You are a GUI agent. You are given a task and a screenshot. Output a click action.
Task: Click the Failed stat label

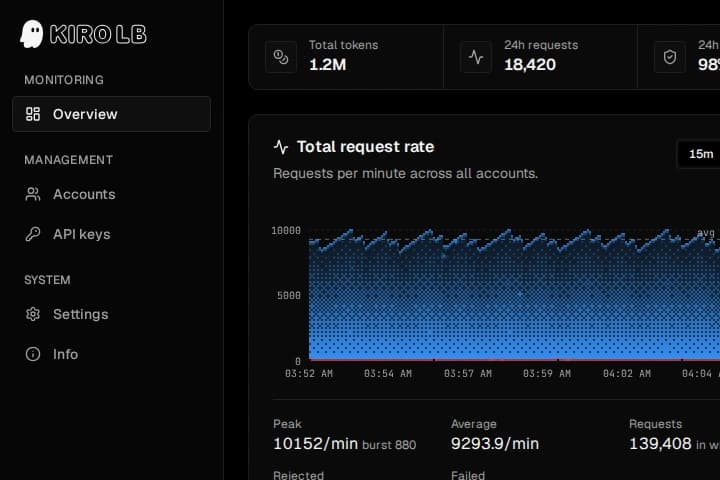(468, 475)
